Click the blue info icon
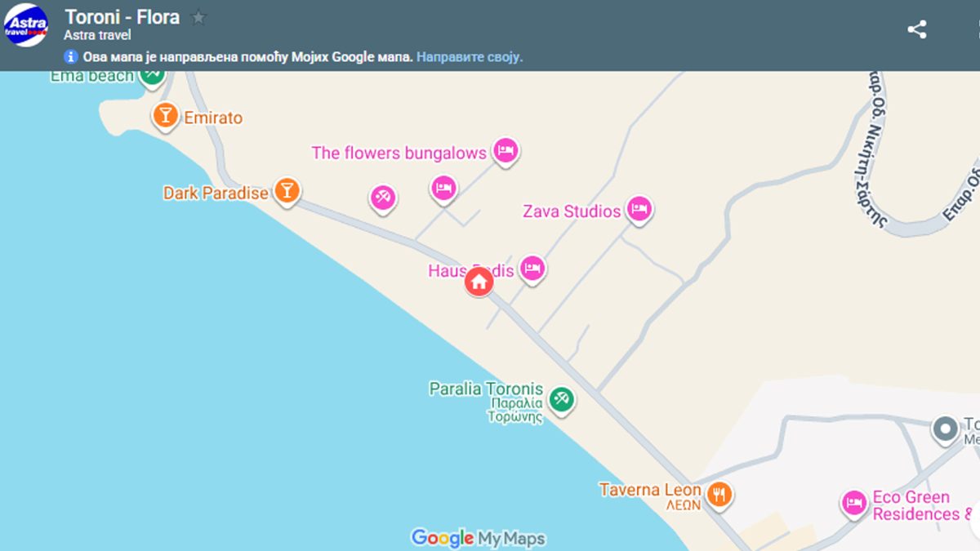This screenshot has width=980, height=551. click(71, 57)
